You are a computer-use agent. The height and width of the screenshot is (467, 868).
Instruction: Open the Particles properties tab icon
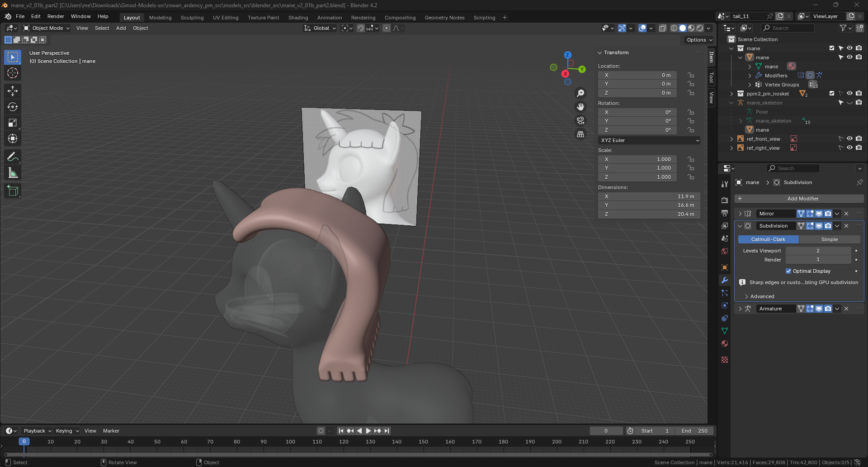[x=725, y=293]
